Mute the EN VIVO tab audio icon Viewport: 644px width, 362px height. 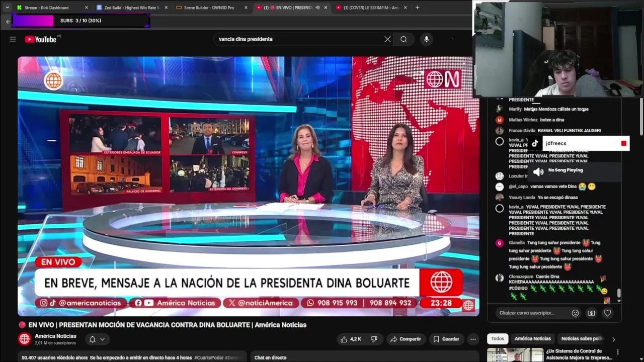[317, 8]
